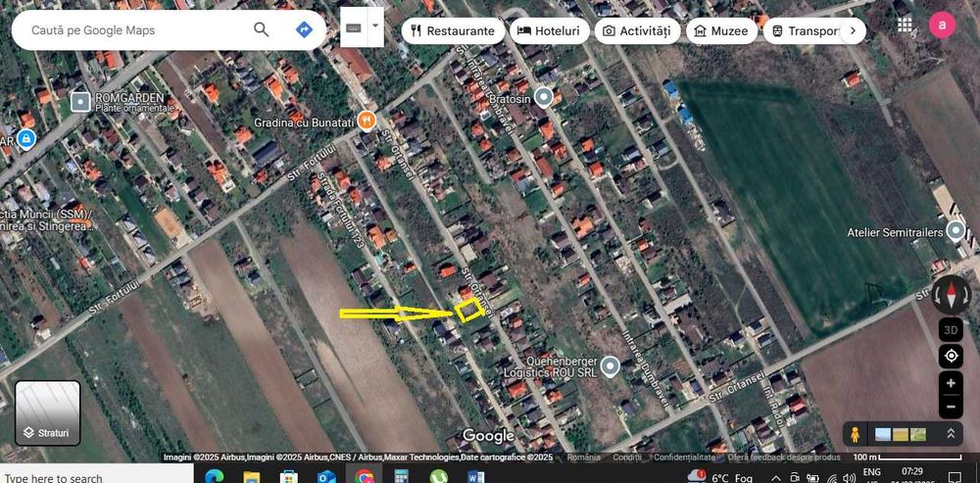The image size is (980, 483).
Task: Open the pink account avatar
Action: [942, 25]
